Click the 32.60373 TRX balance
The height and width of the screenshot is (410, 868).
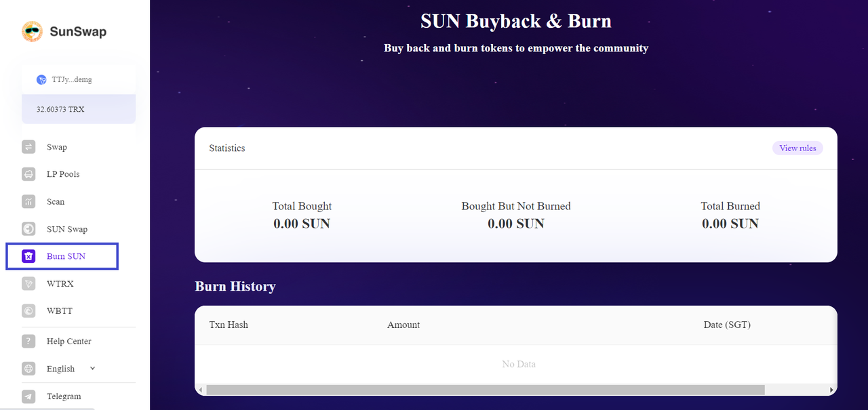pos(60,109)
